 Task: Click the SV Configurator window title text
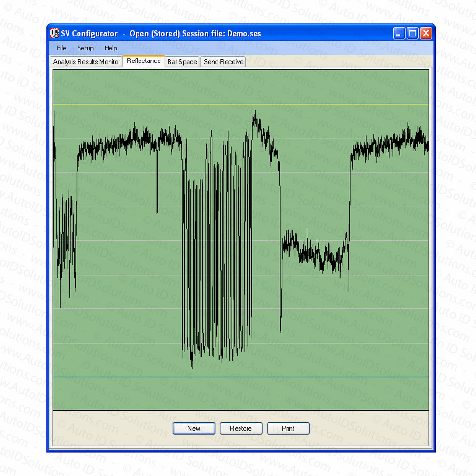pyautogui.click(x=161, y=33)
